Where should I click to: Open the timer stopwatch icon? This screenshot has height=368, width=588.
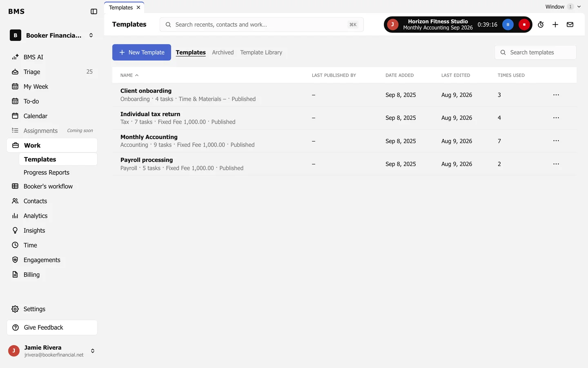coord(541,25)
